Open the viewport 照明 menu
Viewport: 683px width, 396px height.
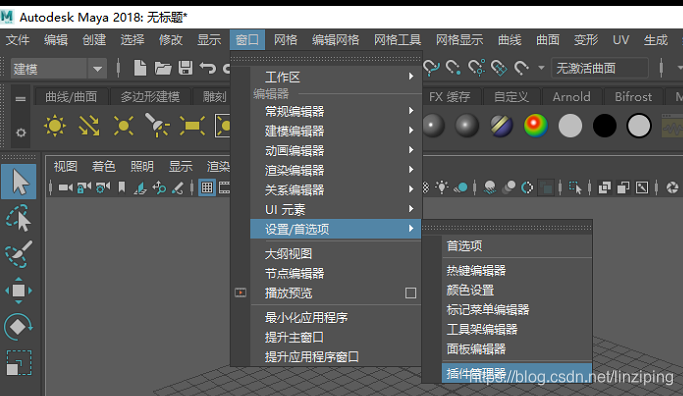pos(142,166)
